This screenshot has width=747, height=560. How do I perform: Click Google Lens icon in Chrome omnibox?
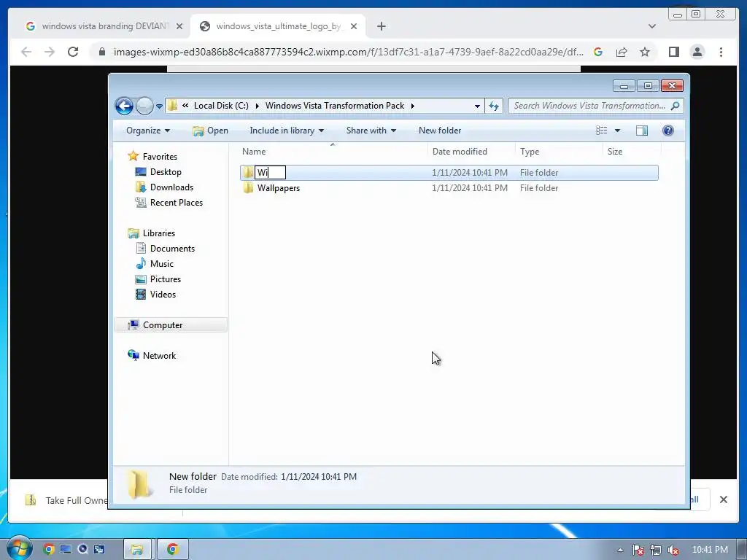click(598, 52)
